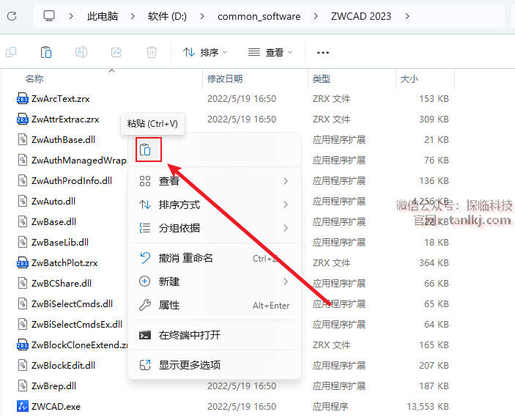
Task: Click the ZwBrep.dll file icon
Action: click(x=22, y=386)
